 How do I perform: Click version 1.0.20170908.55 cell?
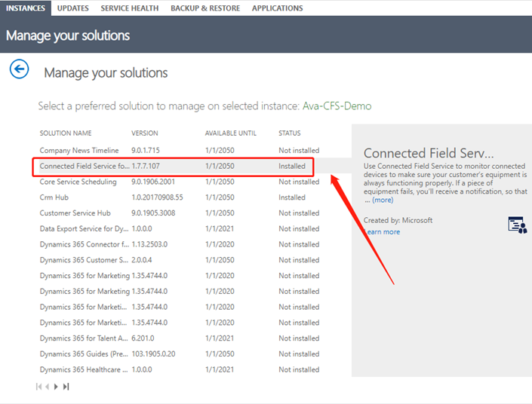(x=157, y=197)
